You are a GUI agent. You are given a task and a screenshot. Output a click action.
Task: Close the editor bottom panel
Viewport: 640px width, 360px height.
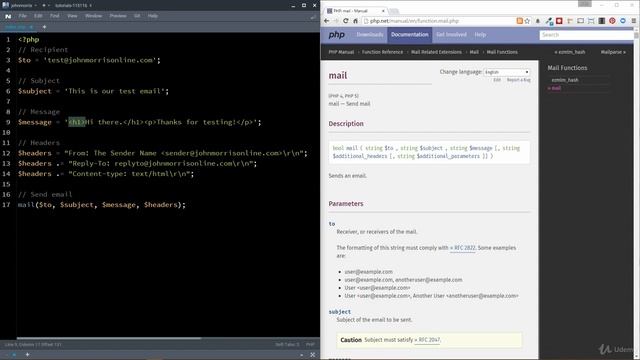313,355
